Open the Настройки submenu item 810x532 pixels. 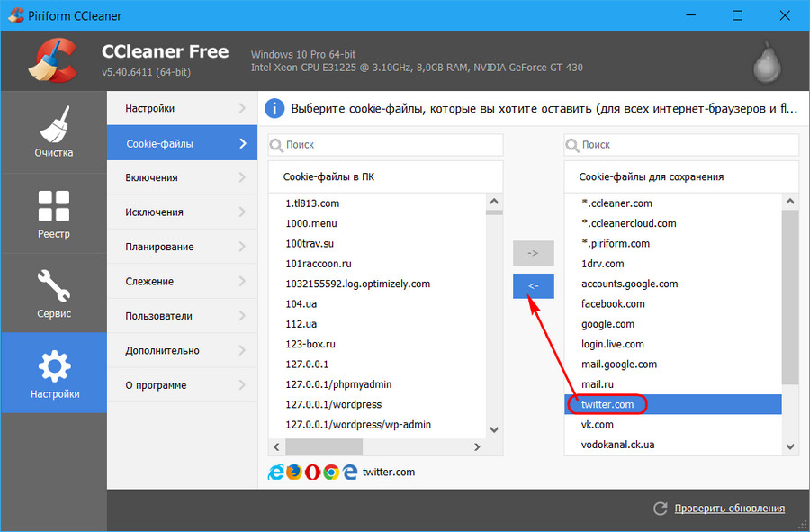183,108
